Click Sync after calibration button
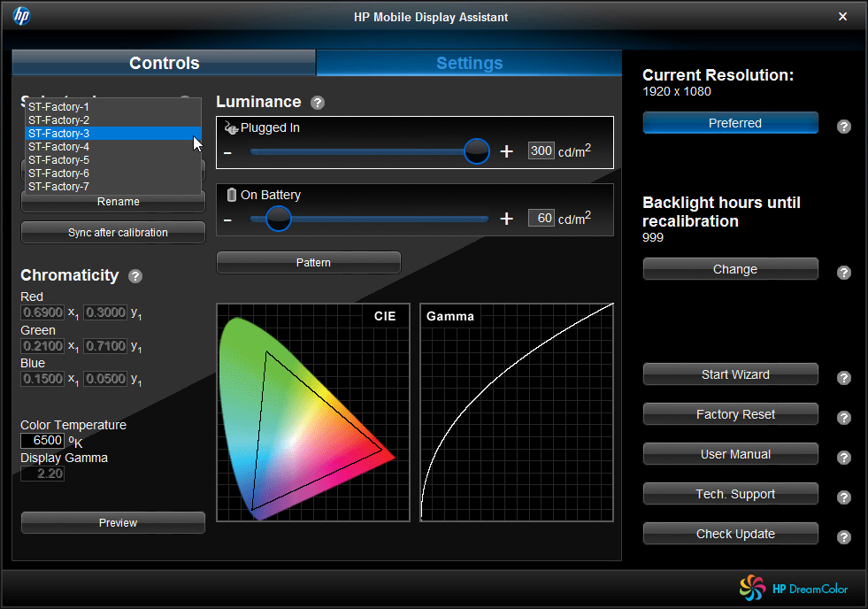The width and height of the screenshot is (868, 609). 113,233
